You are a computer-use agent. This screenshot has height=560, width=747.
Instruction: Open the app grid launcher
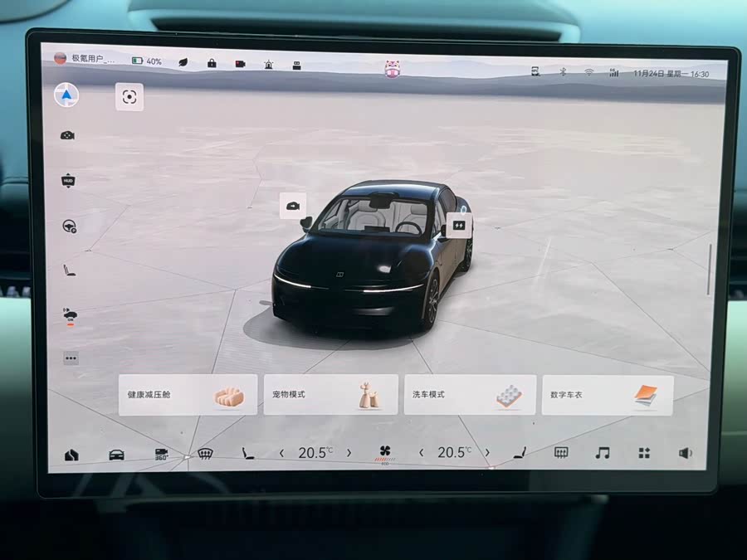(644, 453)
